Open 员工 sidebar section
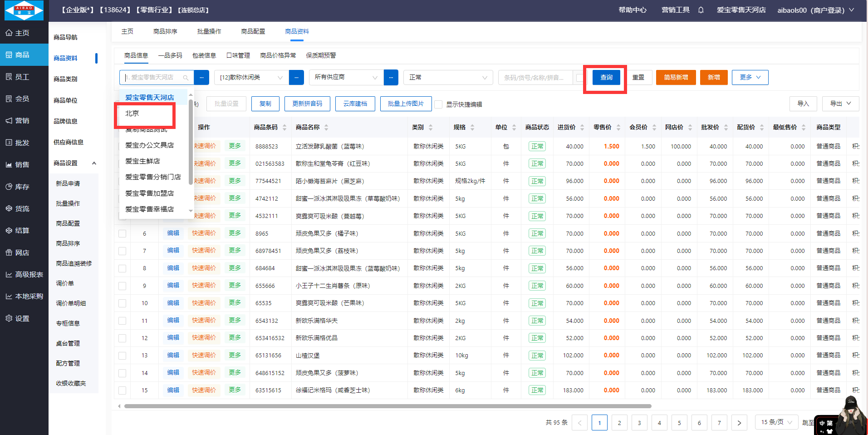The image size is (868, 435). pyautogui.click(x=24, y=77)
